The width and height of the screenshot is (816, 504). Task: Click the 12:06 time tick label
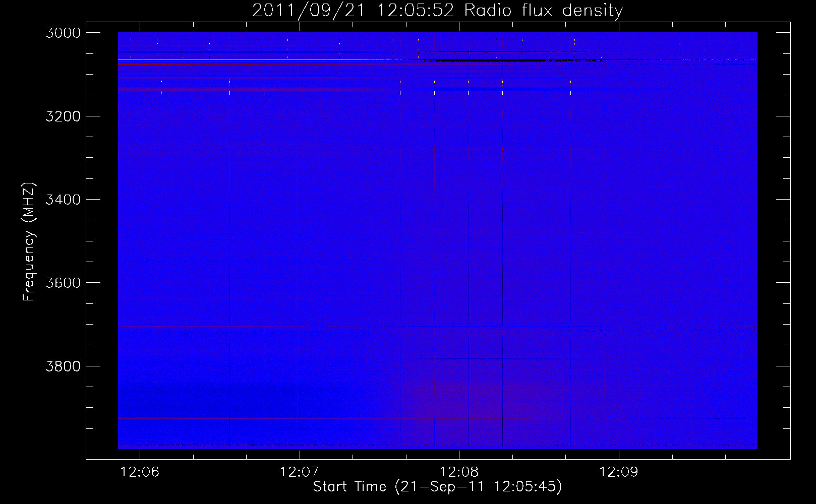pos(140,472)
